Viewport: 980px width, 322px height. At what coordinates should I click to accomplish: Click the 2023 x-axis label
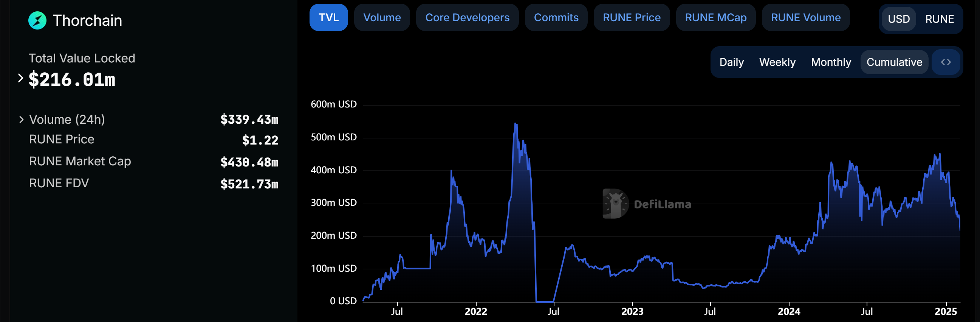click(632, 311)
